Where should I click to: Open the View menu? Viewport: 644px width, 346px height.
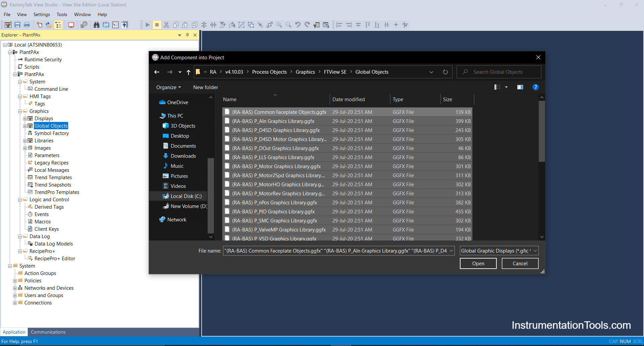(x=22, y=14)
